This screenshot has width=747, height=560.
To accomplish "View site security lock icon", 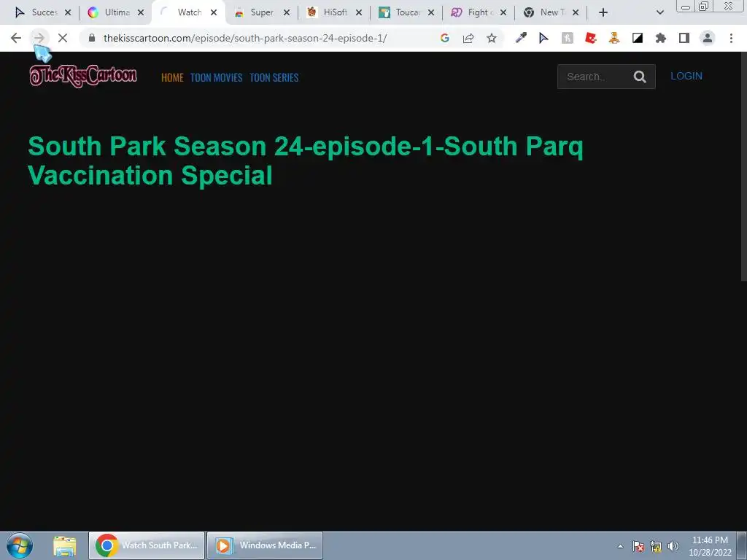I will click(x=92, y=38).
